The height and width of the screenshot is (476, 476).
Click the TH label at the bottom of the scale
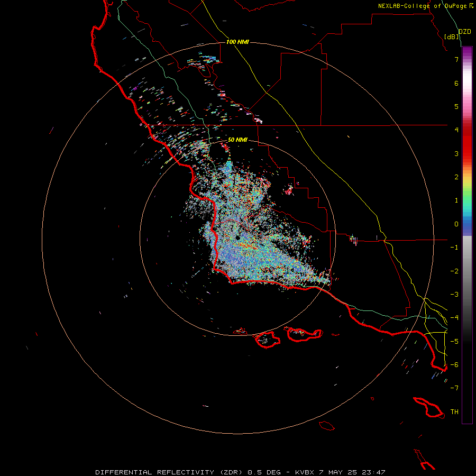coord(454,412)
